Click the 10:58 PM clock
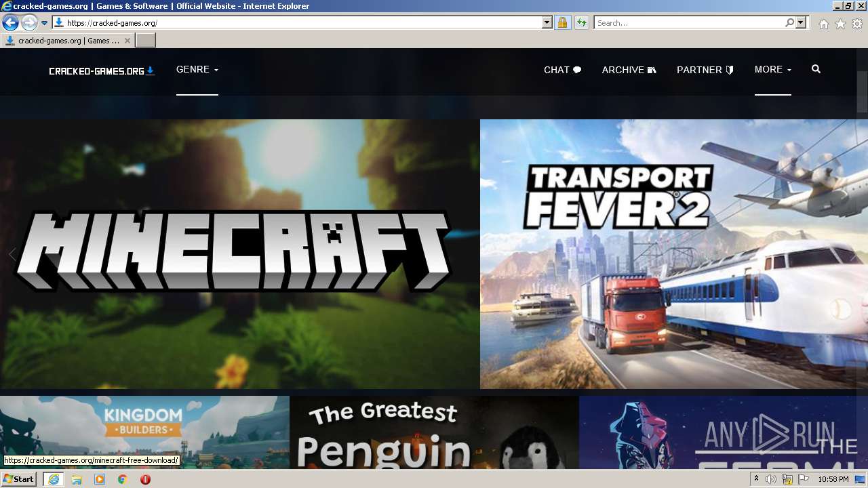Screen dimensions: 868x488 point(833,479)
